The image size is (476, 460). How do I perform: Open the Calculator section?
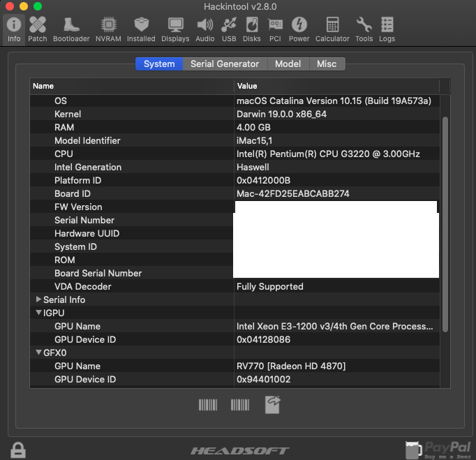tap(332, 29)
